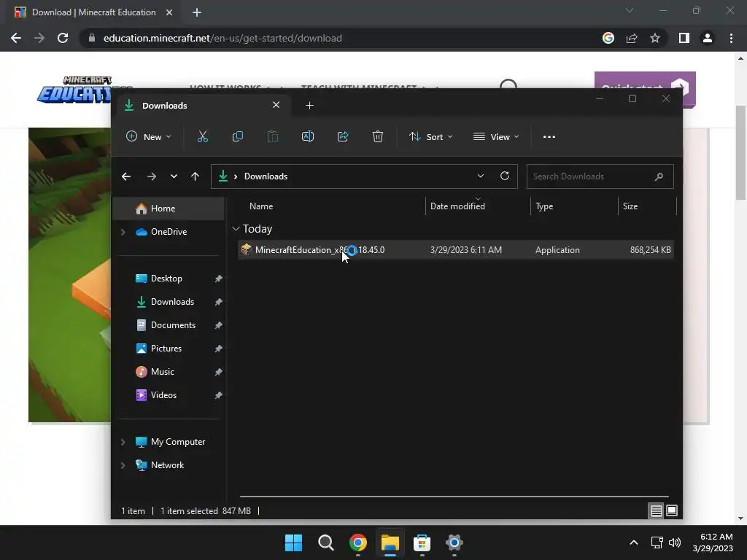The width and height of the screenshot is (747, 560).
Task: Switch to details view layout icon
Action: (656, 511)
